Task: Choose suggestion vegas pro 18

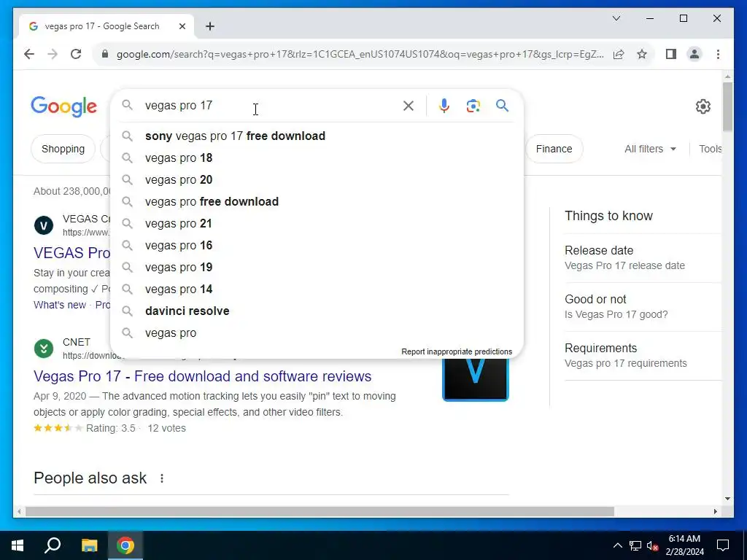Action: pos(317,158)
